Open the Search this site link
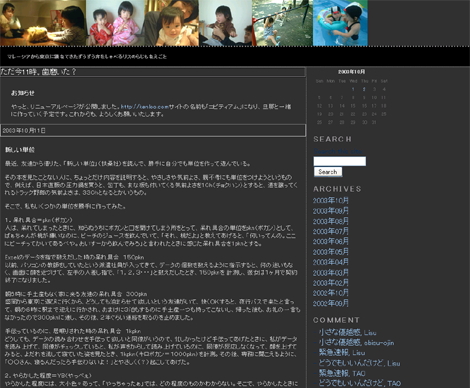 338,151
